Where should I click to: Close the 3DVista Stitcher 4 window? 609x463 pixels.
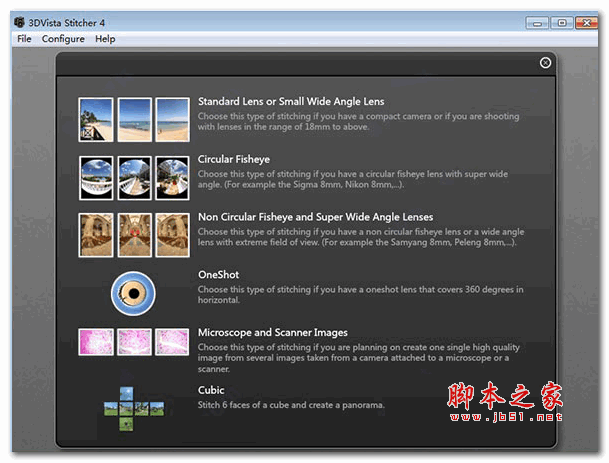coord(586,23)
